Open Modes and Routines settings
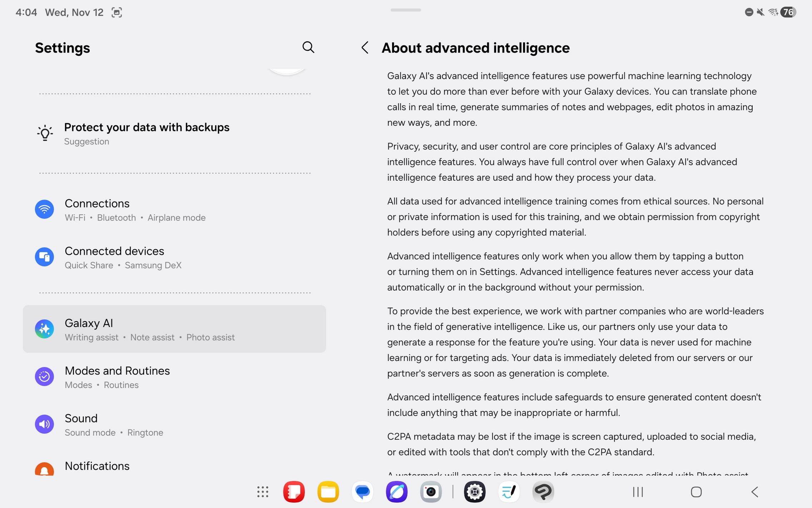The height and width of the screenshot is (508, 812). (x=117, y=377)
